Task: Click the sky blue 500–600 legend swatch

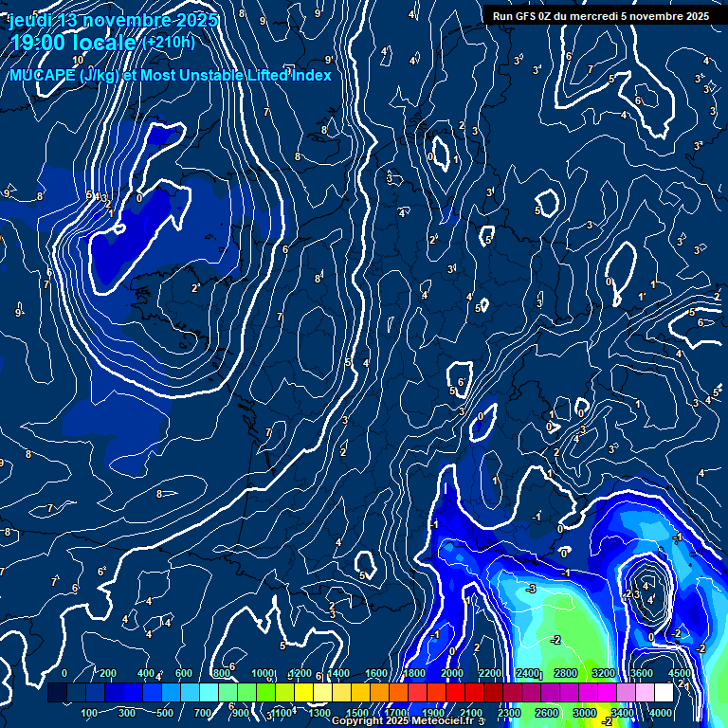Action: click(171, 692)
